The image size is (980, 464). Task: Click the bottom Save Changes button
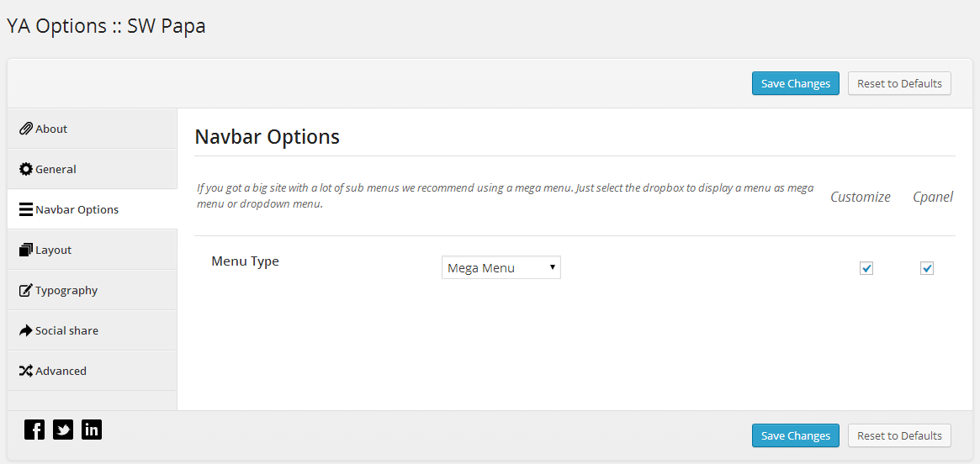(x=796, y=435)
